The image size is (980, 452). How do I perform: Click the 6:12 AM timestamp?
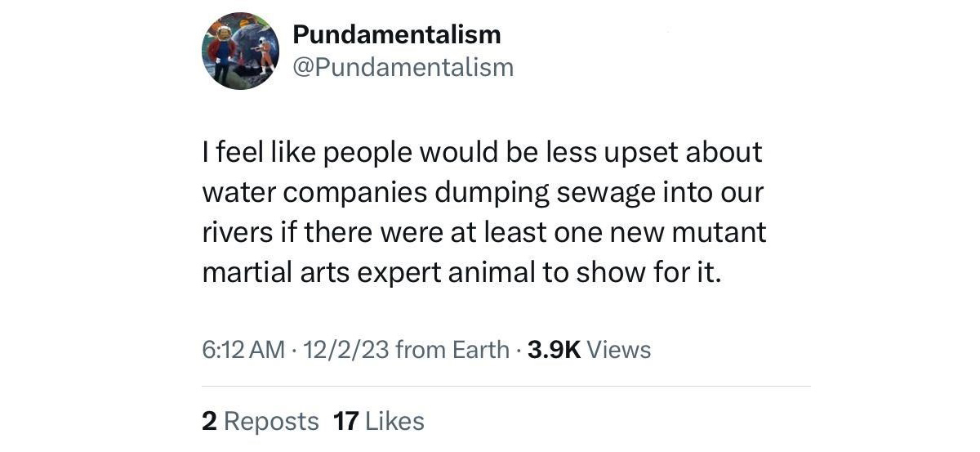(x=243, y=350)
